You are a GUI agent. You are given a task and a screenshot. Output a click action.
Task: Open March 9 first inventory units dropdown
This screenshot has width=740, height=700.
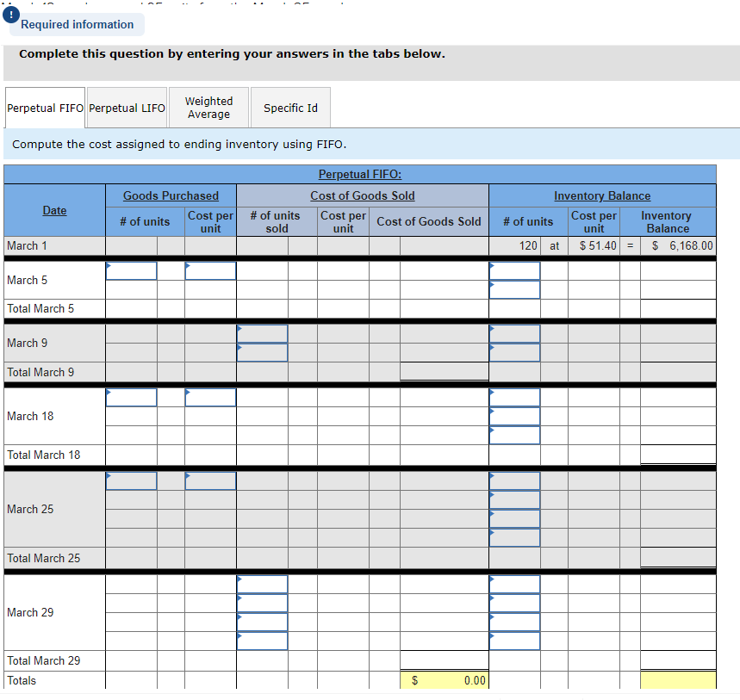click(515, 334)
